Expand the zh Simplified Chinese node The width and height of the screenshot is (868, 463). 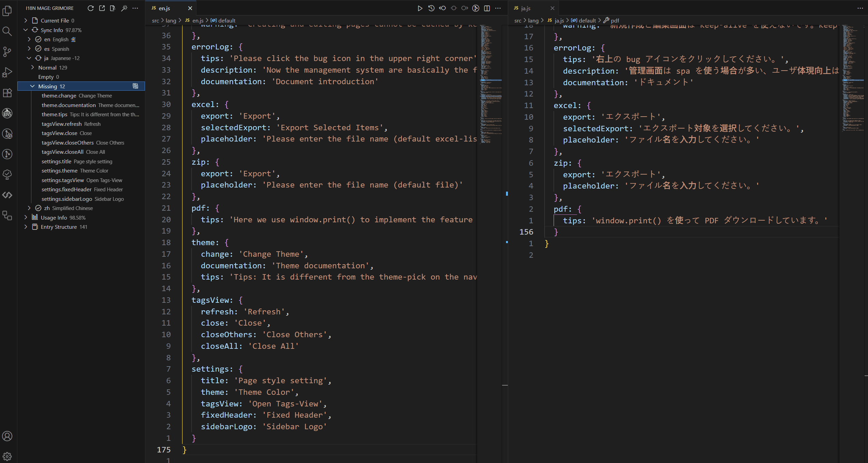(x=29, y=208)
